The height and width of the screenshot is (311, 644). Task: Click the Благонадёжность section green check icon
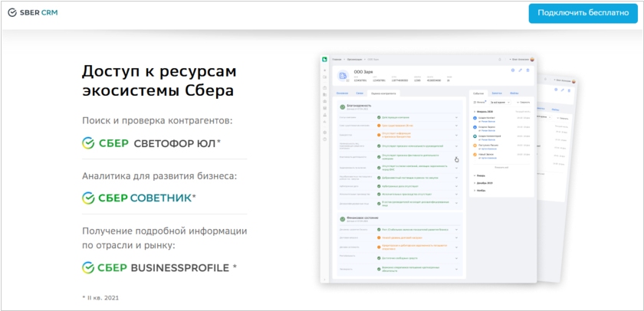(342, 107)
